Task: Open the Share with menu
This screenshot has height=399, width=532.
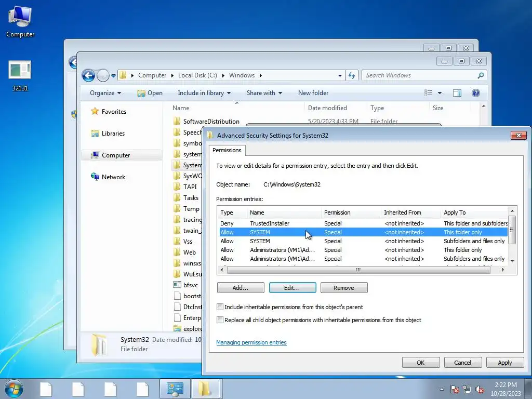Action: pyautogui.click(x=264, y=93)
